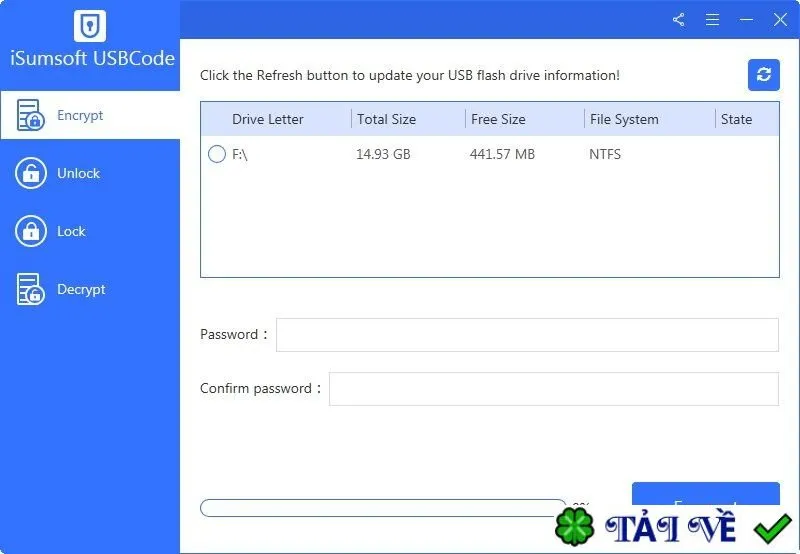Click the iSumsoft USBCode shield logo
800x554 pixels.
[90, 26]
